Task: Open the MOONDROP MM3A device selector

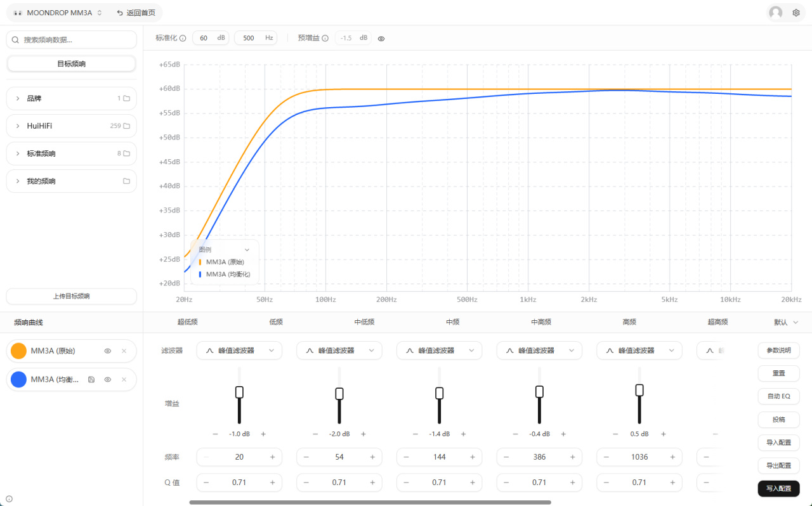Action: (x=58, y=13)
